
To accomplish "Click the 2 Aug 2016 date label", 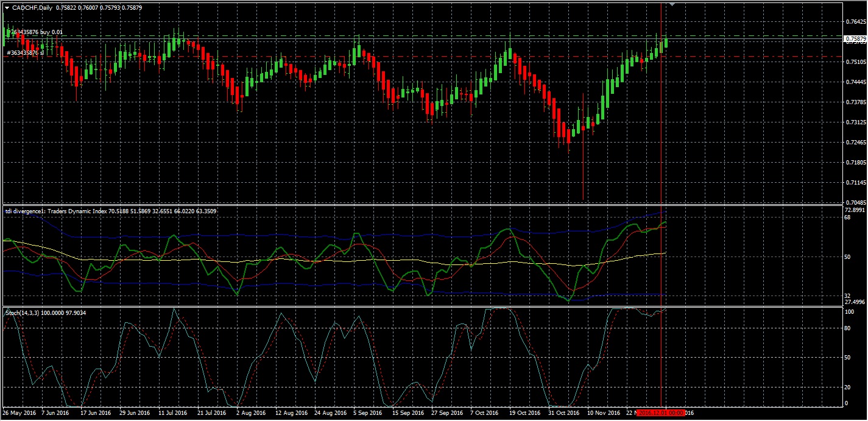I will pyautogui.click(x=250, y=413).
